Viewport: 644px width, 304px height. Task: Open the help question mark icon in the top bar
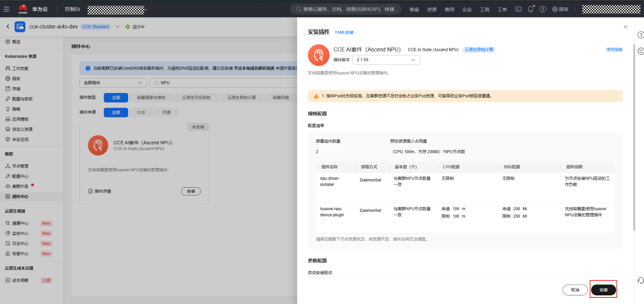point(543,9)
